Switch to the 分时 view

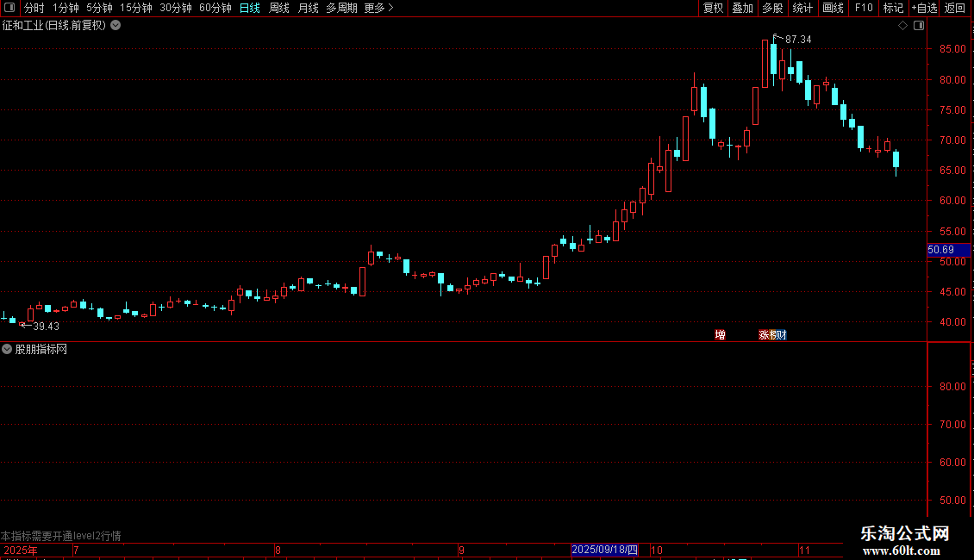click(x=34, y=8)
